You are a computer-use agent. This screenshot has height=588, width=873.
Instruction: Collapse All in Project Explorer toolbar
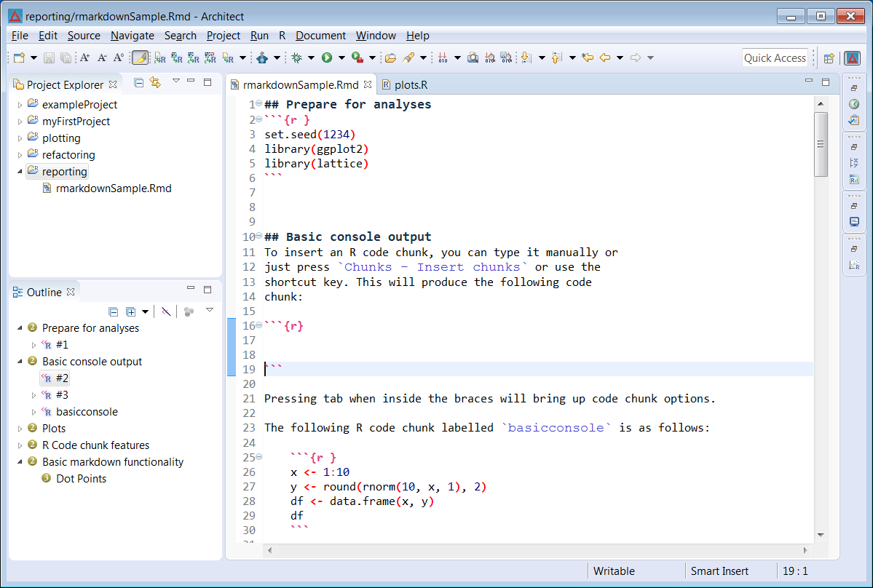[139, 83]
